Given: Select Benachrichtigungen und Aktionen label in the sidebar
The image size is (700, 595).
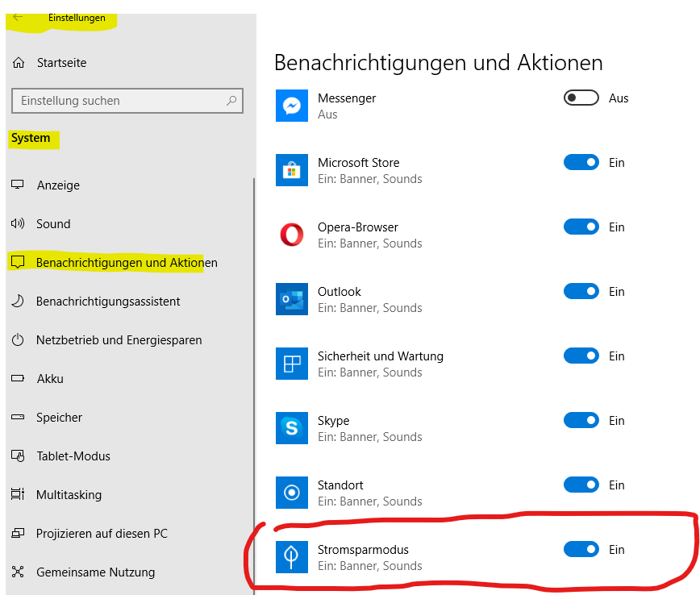Looking at the screenshot, I should (127, 263).
